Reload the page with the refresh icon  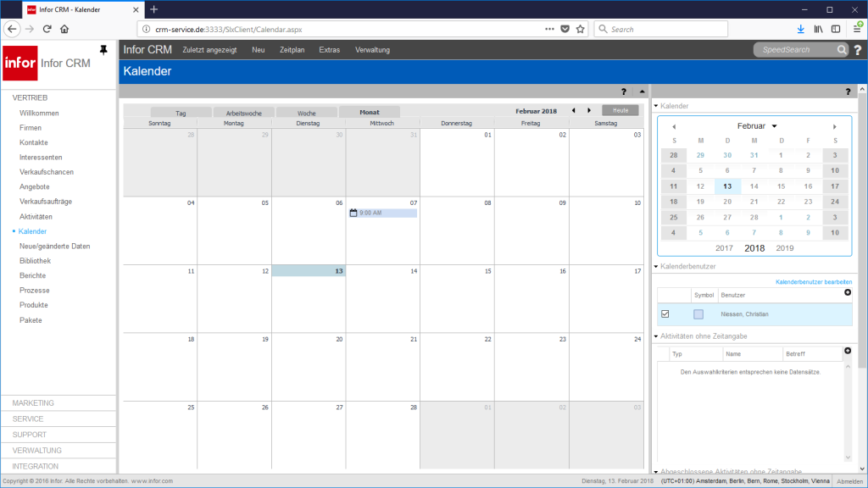pyautogui.click(x=47, y=28)
